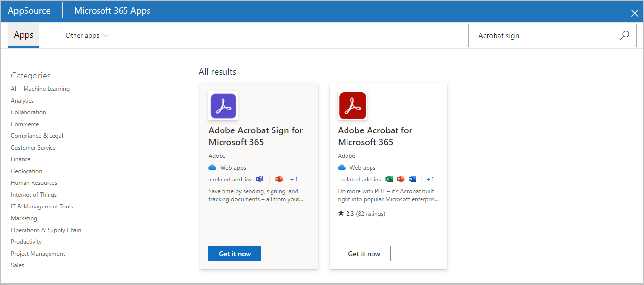Image resolution: width=644 pixels, height=285 pixels.
Task: Select the Excel add-in icon under Adobe Acrobat
Action: [389, 179]
